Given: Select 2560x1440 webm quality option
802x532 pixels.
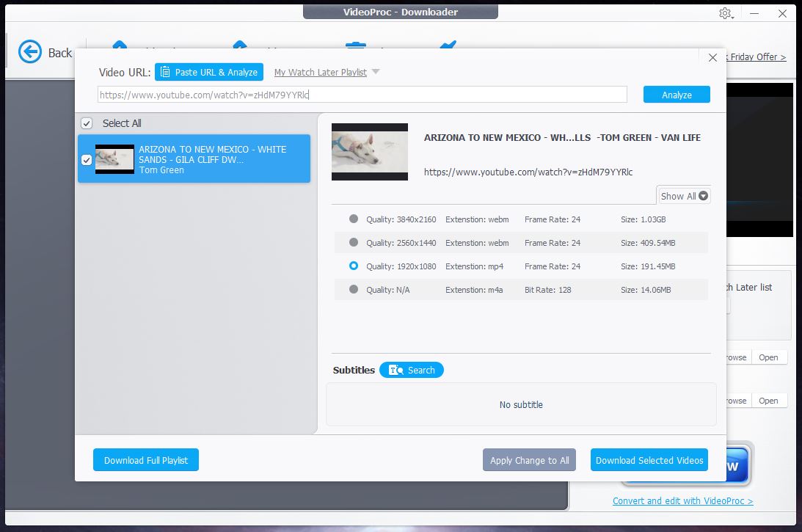Looking at the screenshot, I should 354,242.
